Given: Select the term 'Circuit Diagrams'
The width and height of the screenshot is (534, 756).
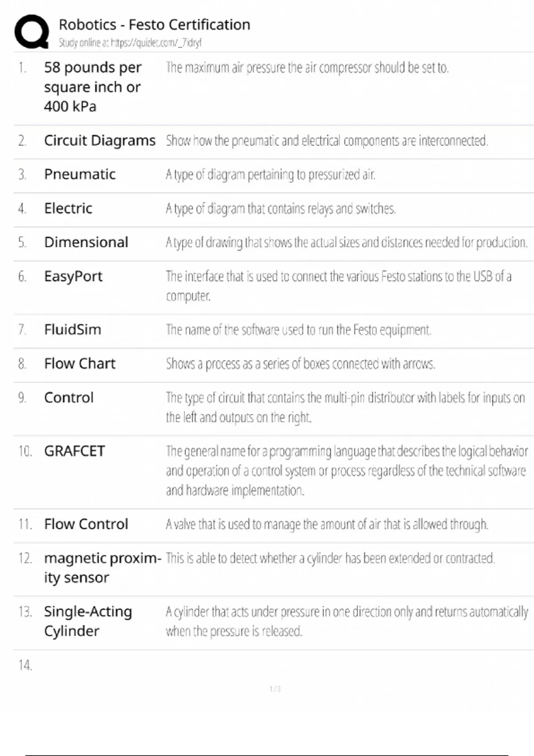Looking at the screenshot, I should coord(100,141).
